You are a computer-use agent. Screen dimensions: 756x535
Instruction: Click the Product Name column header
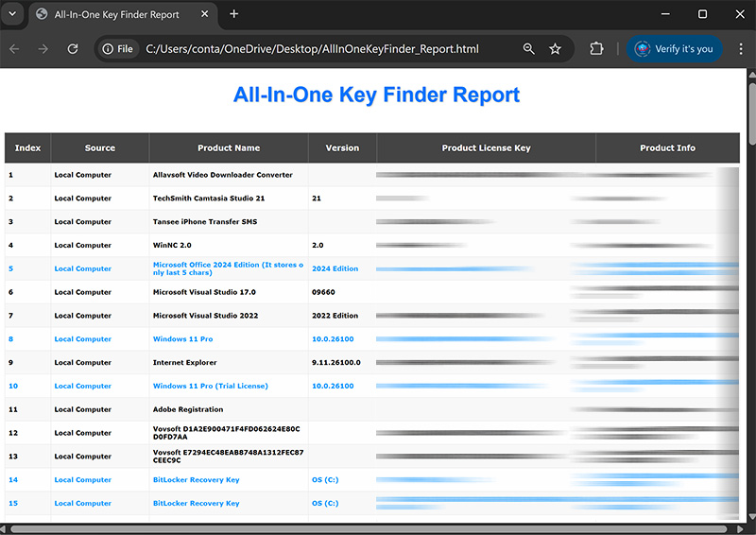pyautogui.click(x=229, y=148)
